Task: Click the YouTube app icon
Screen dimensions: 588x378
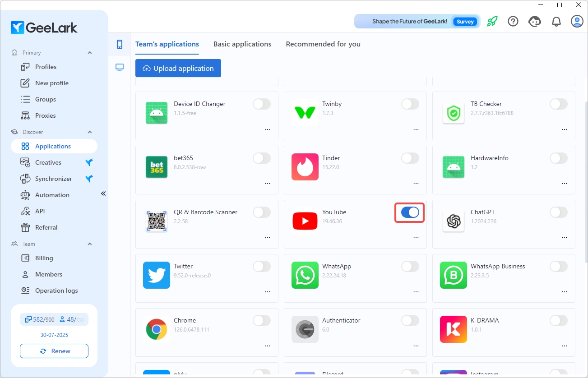Action: pyautogui.click(x=305, y=221)
